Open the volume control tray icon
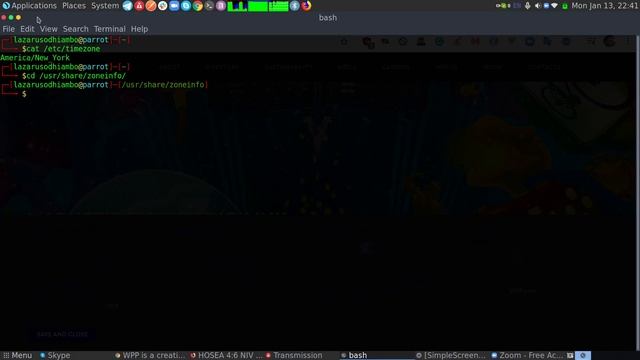The image size is (640, 360). coord(538,6)
